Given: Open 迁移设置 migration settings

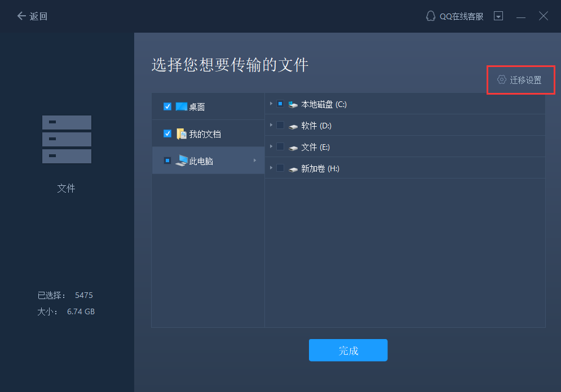Looking at the screenshot, I should [519, 79].
